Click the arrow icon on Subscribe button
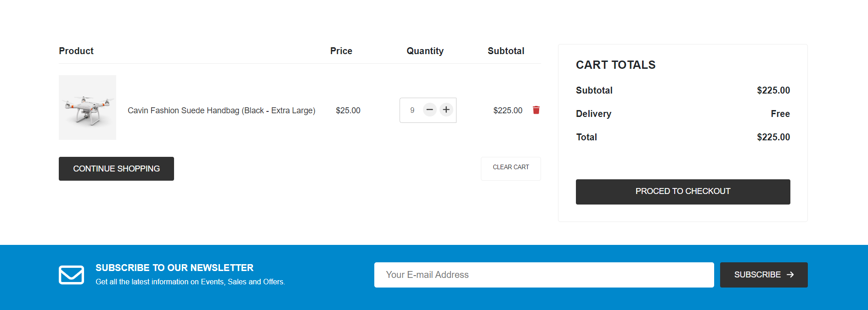This screenshot has height=310, width=868. click(790, 275)
